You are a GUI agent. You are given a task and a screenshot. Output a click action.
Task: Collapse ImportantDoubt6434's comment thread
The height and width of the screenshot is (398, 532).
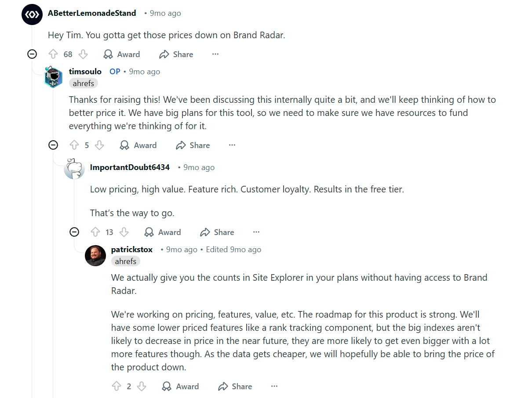pyautogui.click(x=74, y=232)
